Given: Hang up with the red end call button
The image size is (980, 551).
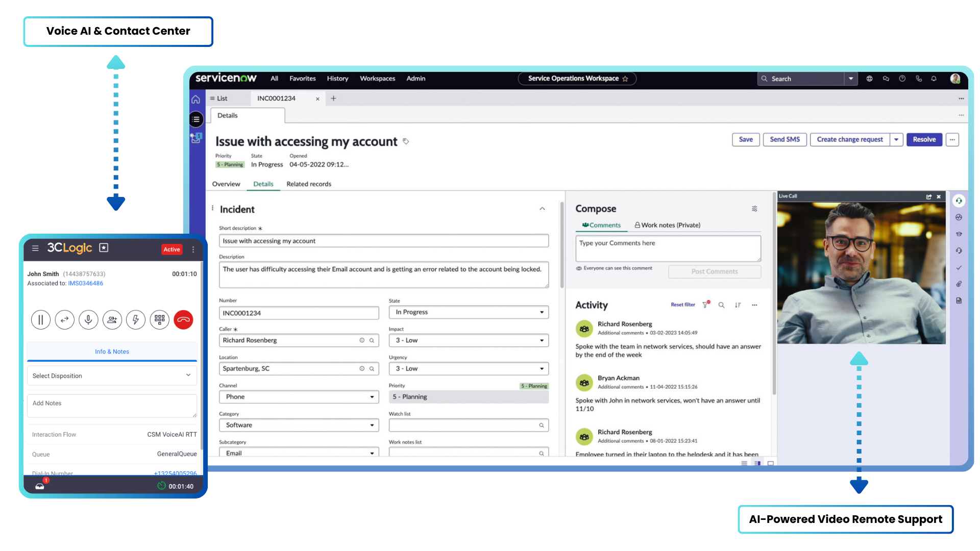Looking at the screenshot, I should tap(183, 320).
